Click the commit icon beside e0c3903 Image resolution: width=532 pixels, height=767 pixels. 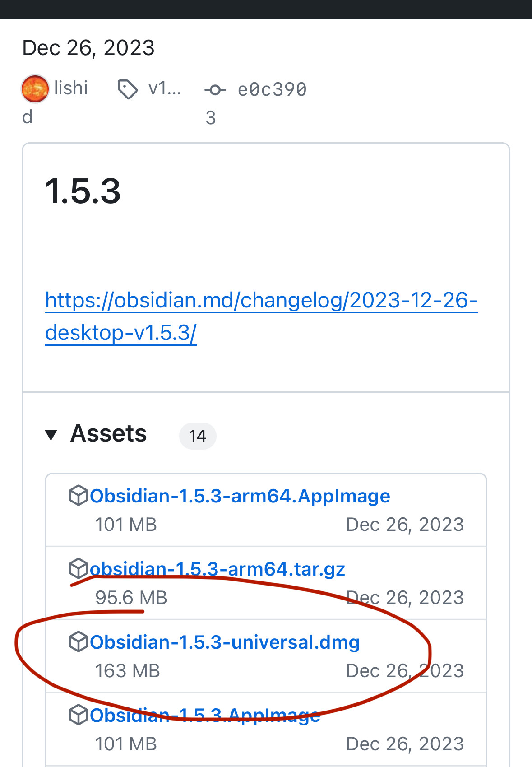pos(215,90)
